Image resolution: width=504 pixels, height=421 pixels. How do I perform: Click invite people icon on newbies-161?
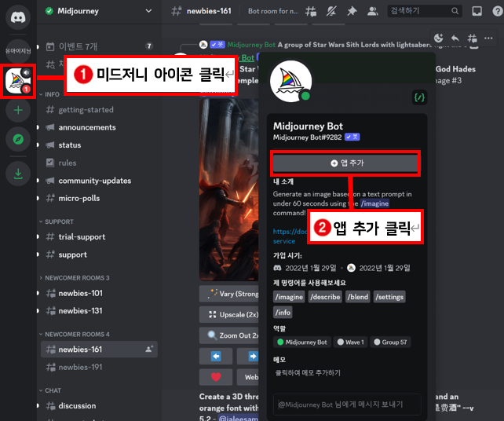(149, 349)
